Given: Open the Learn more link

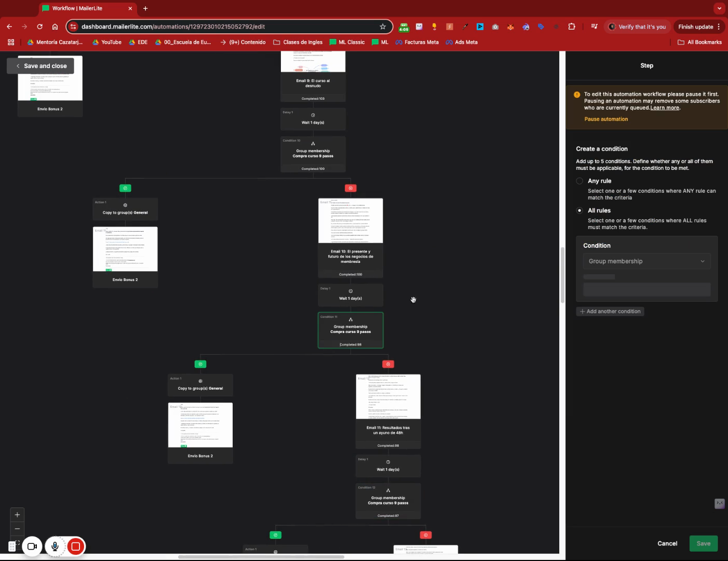Looking at the screenshot, I should (x=665, y=108).
